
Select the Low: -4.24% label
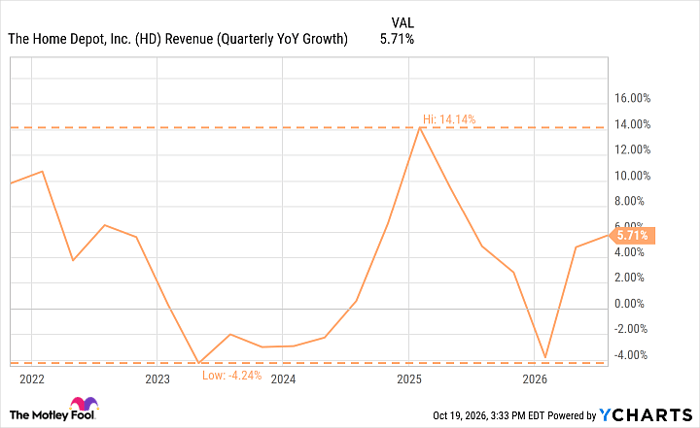pos(232,375)
